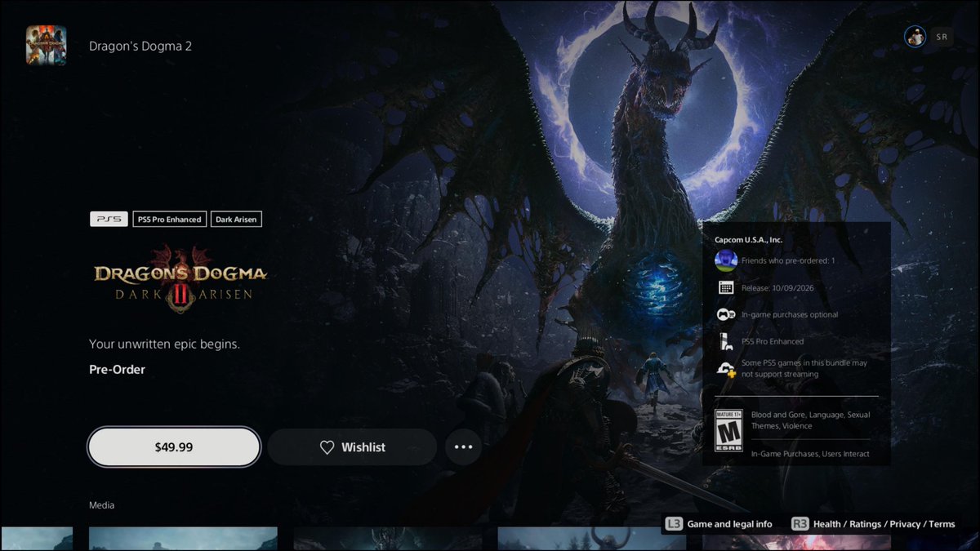
Task: Click the Media section heading
Action: tap(101, 505)
